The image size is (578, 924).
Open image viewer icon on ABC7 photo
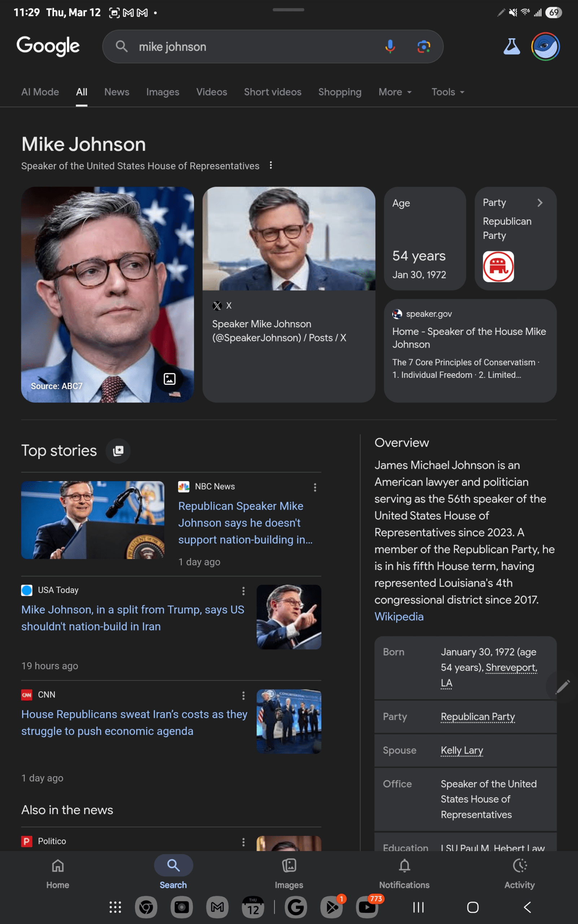169,379
